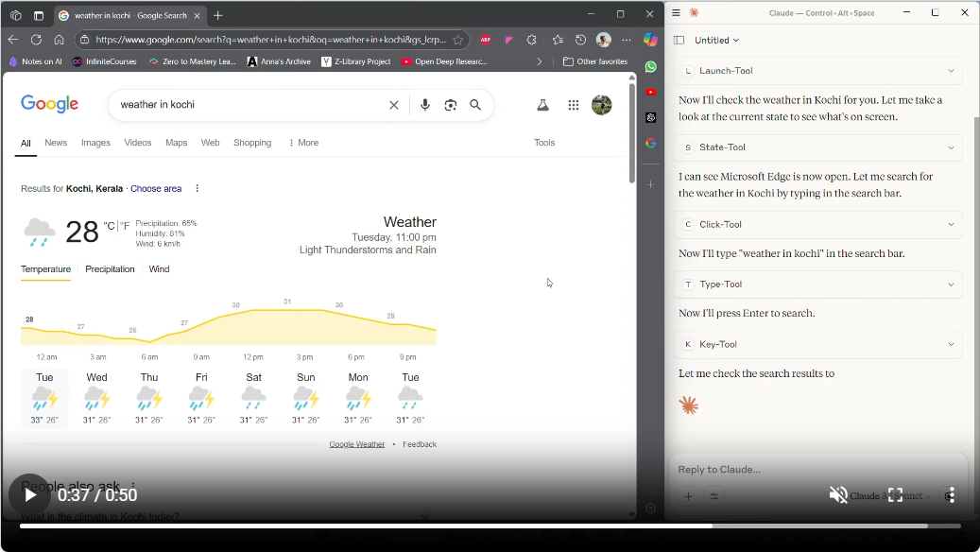Open browser extensions puzzle icon

coord(531,40)
